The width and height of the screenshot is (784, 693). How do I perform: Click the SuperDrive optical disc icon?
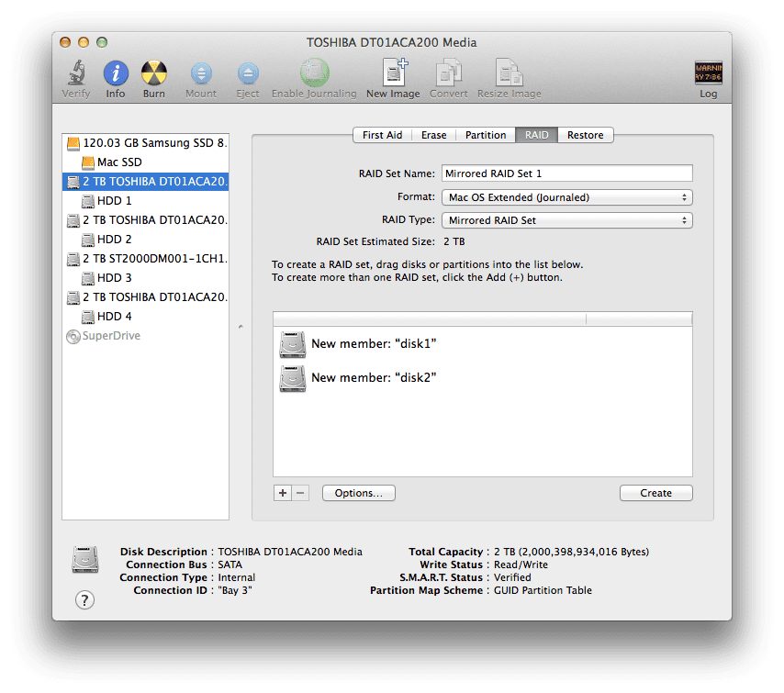[73, 337]
